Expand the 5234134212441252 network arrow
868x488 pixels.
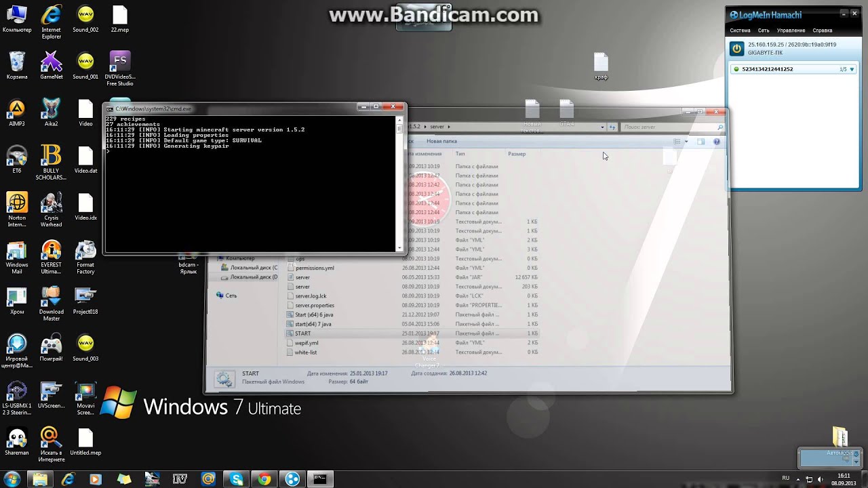point(852,69)
